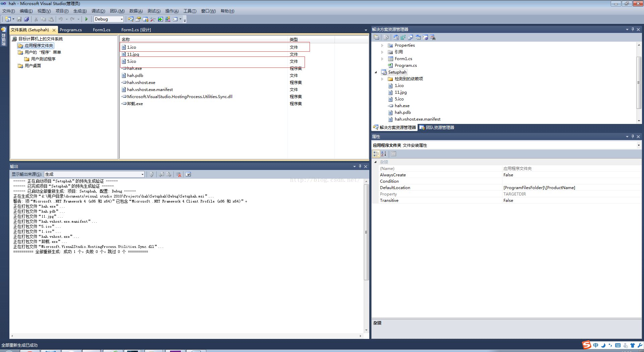Toggle auto-hide pin of Properties panel
The height and width of the screenshot is (352, 644).
(633, 137)
